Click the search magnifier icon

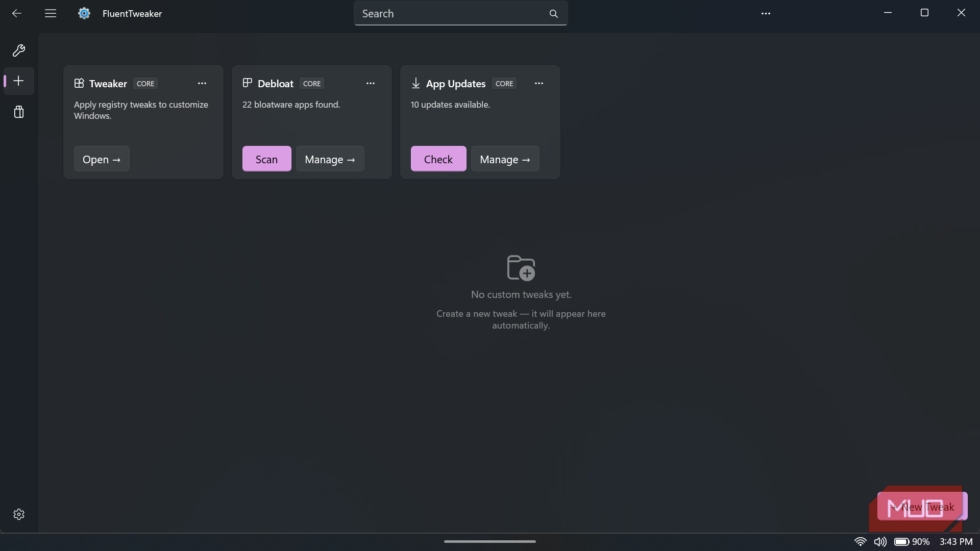point(554,14)
